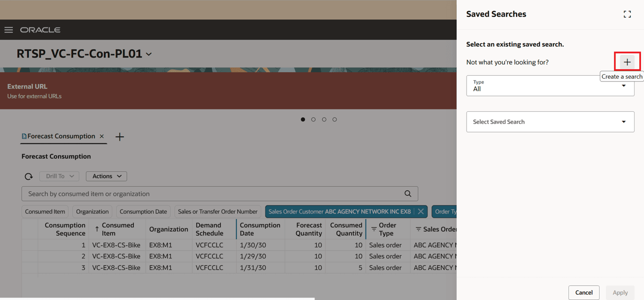Select the fourth carousel dot
644x300 pixels.
point(334,119)
